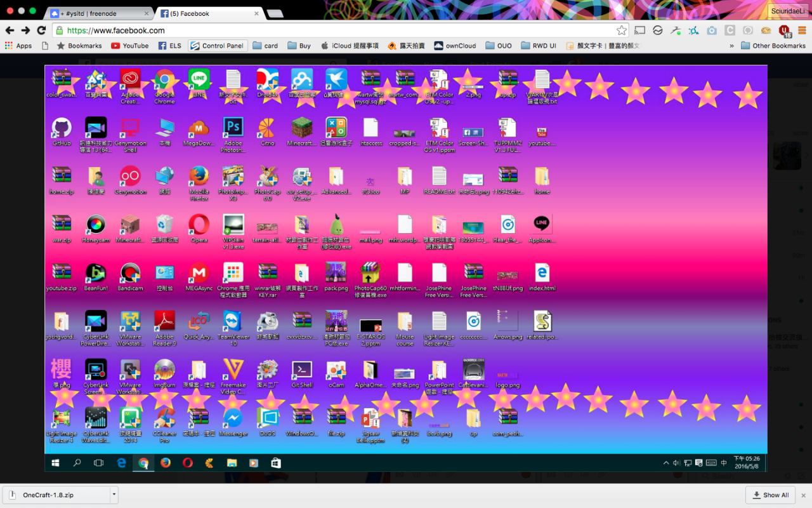Open the GitHub desktop shortcut
The image size is (812, 508).
click(x=62, y=129)
